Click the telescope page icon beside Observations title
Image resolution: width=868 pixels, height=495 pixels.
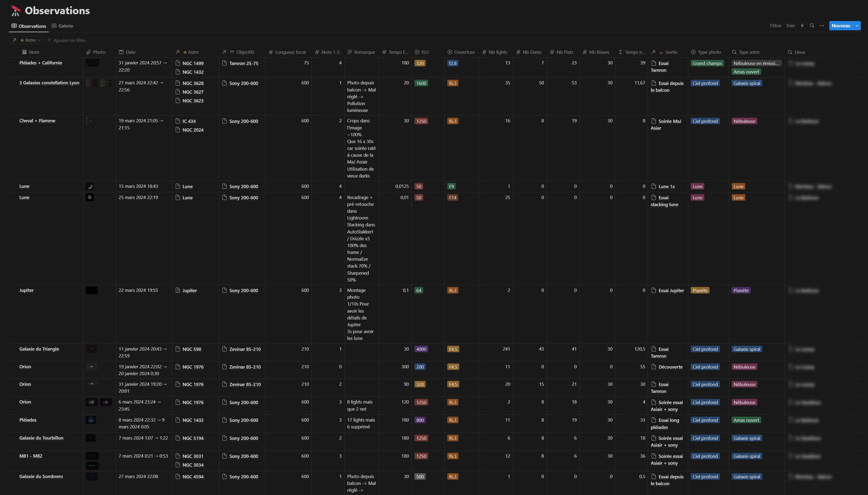[15, 11]
